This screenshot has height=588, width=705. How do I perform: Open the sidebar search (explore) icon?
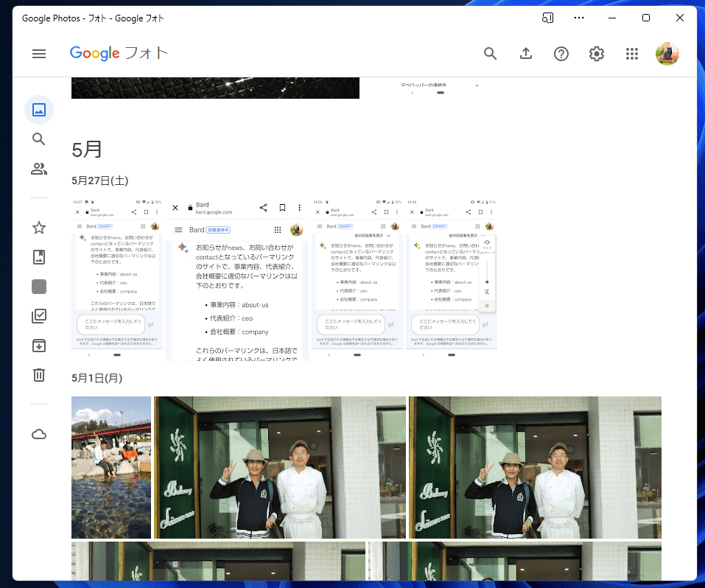(39, 139)
